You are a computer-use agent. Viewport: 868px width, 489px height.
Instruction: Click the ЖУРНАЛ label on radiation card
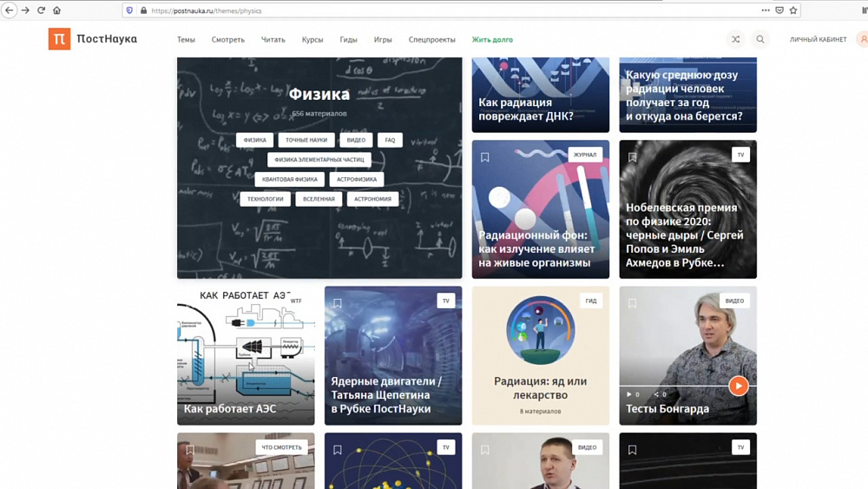585,155
